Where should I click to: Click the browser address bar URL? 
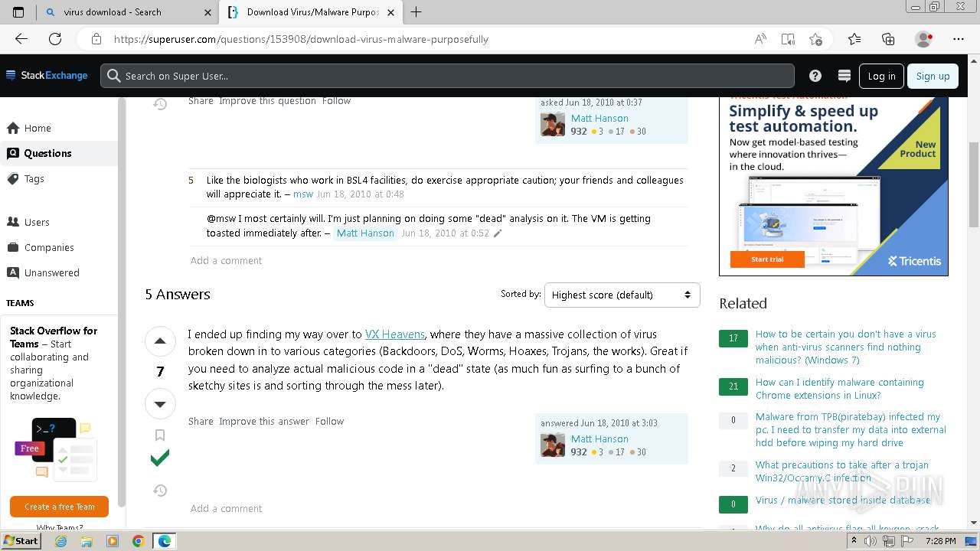(301, 39)
